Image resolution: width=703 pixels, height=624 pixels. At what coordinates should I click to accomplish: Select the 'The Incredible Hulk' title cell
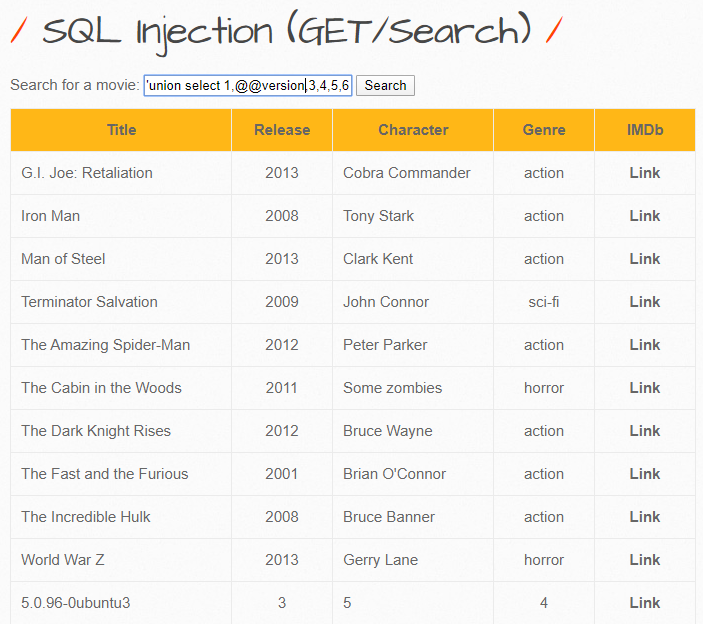coord(121,517)
